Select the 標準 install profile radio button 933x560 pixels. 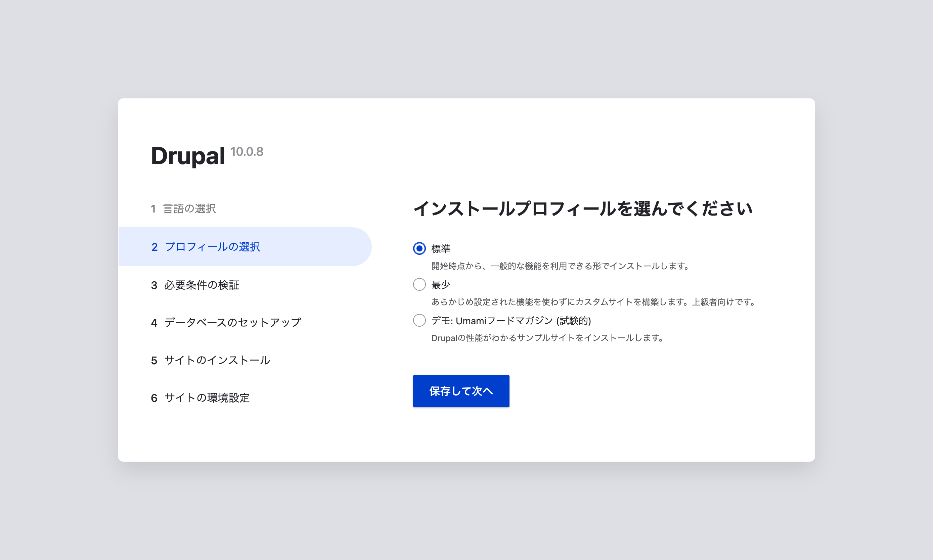coord(419,248)
